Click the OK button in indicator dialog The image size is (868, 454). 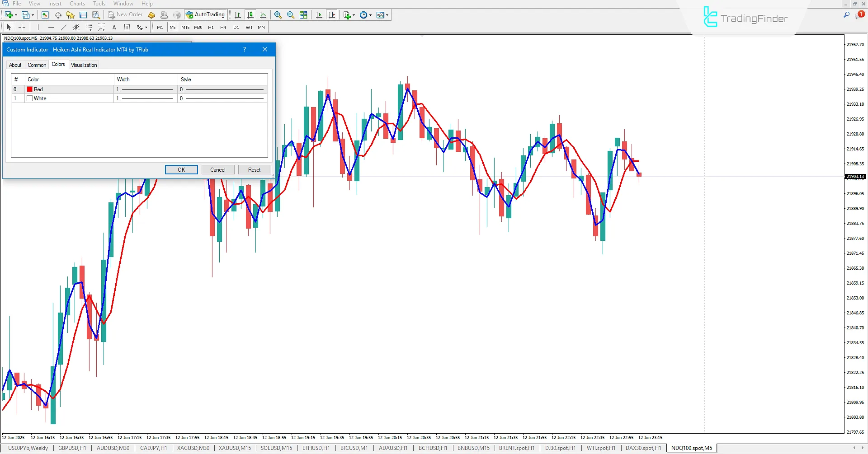pos(181,169)
